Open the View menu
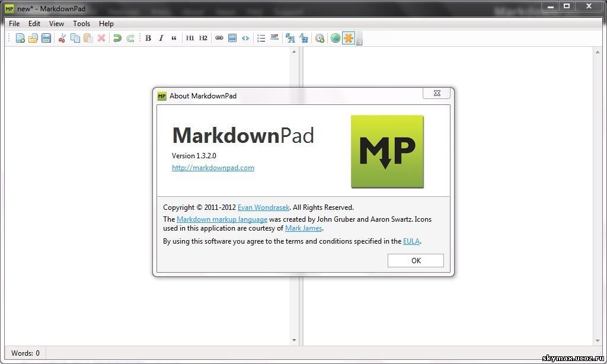The height and width of the screenshot is (364, 607). click(56, 24)
